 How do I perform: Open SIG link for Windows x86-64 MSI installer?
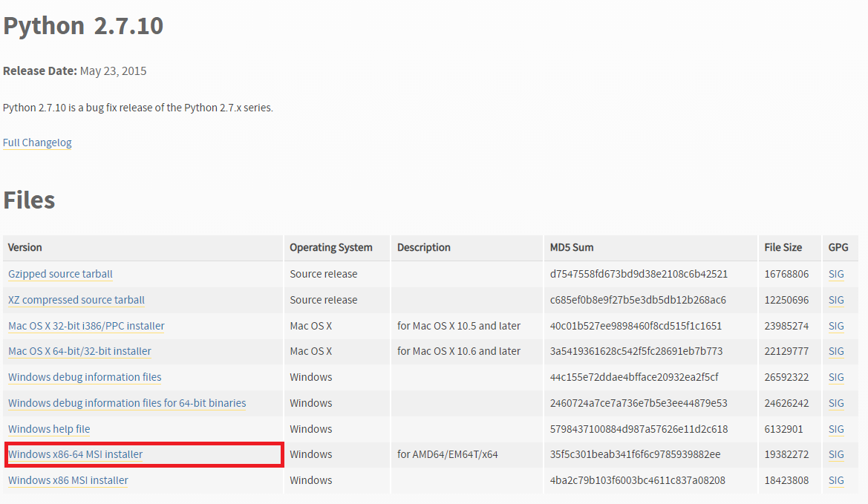point(836,454)
